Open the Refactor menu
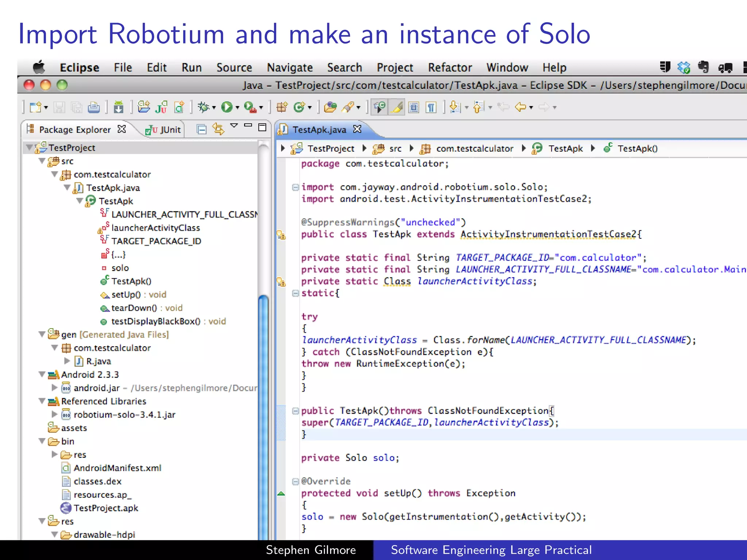The height and width of the screenshot is (560, 747). click(450, 67)
